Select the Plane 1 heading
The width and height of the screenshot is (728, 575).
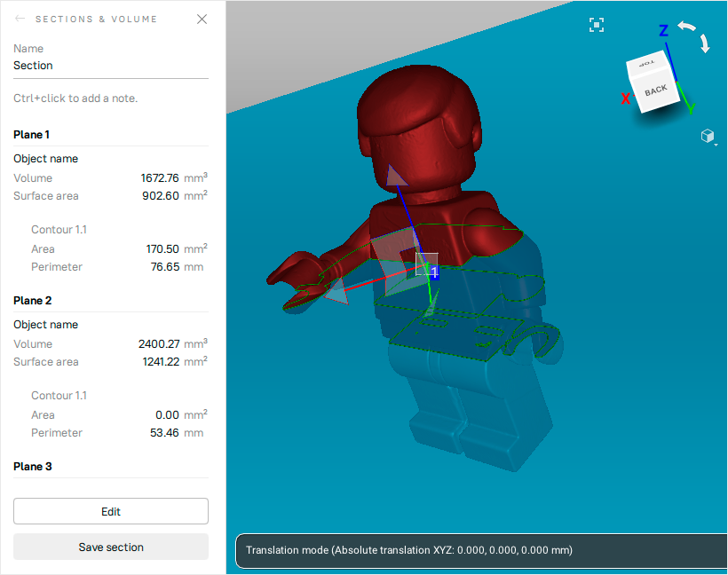[32, 135]
